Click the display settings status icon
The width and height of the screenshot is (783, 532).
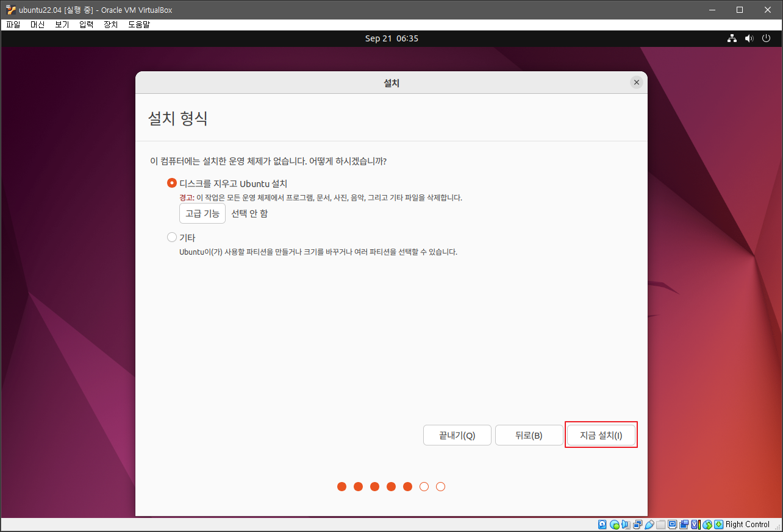point(672,524)
